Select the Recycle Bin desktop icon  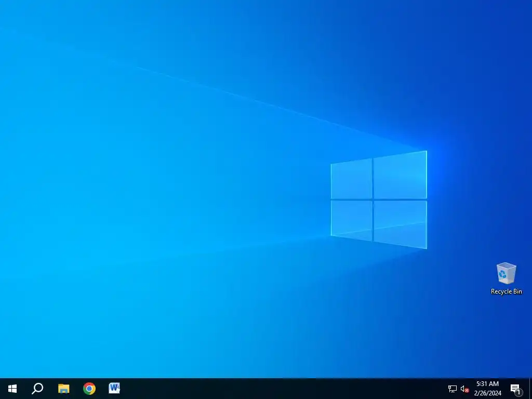(x=506, y=278)
